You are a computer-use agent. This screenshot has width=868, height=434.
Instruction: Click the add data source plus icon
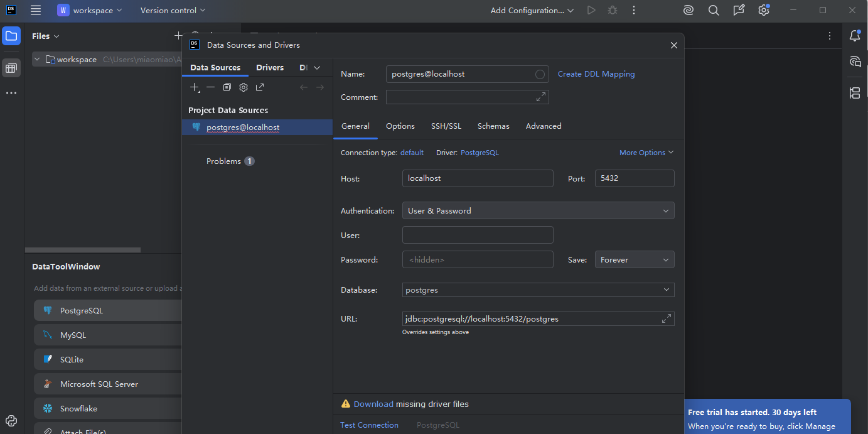195,87
